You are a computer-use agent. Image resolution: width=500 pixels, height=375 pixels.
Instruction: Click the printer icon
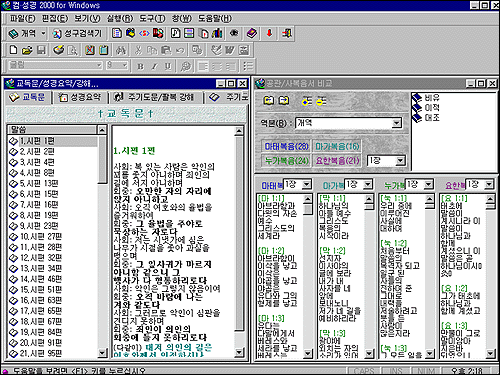click(x=58, y=50)
